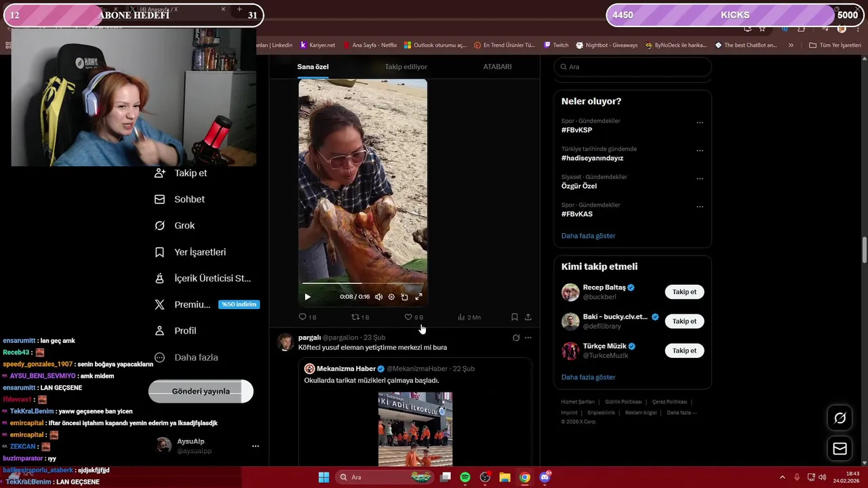Open İçerik Üreticisi Stüdyosu menu item
The height and width of the screenshot is (488, 868).
coord(203,279)
